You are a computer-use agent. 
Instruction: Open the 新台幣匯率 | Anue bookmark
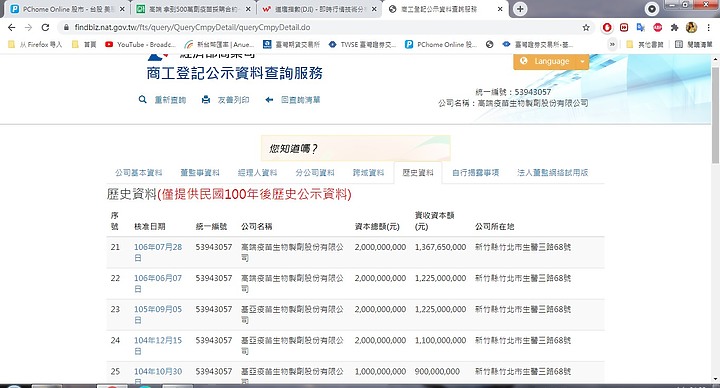tap(219, 45)
